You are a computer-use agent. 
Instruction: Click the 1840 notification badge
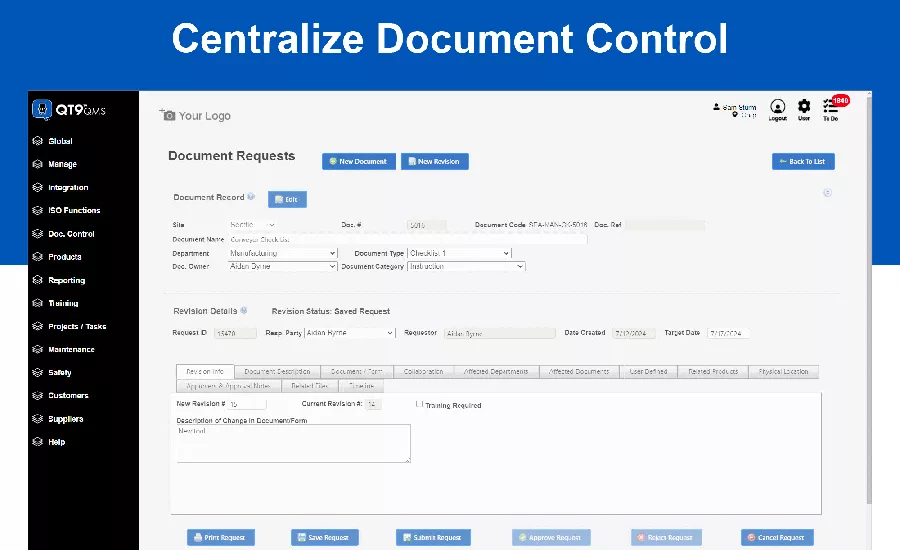pyautogui.click(x=841, y=100)
